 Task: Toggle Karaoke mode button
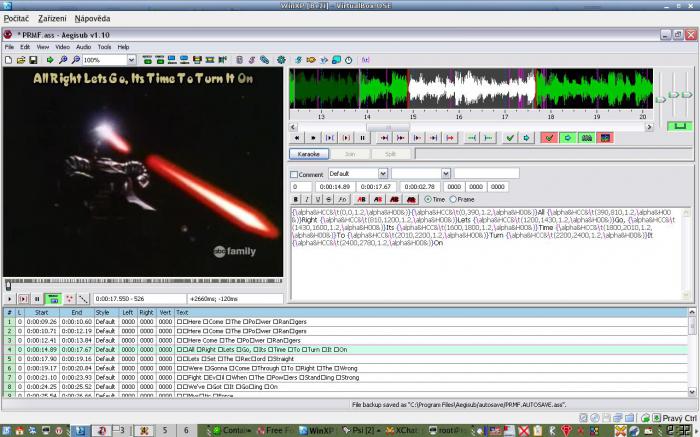pos(309,154)
